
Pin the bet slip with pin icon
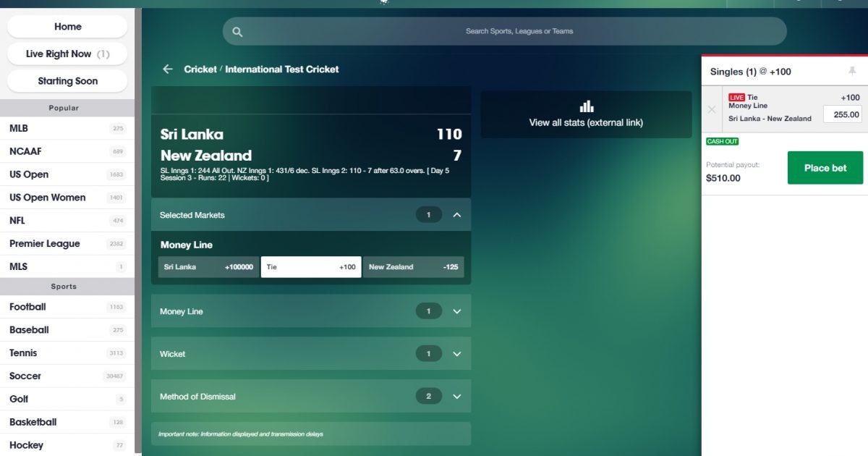click(852, 71)
